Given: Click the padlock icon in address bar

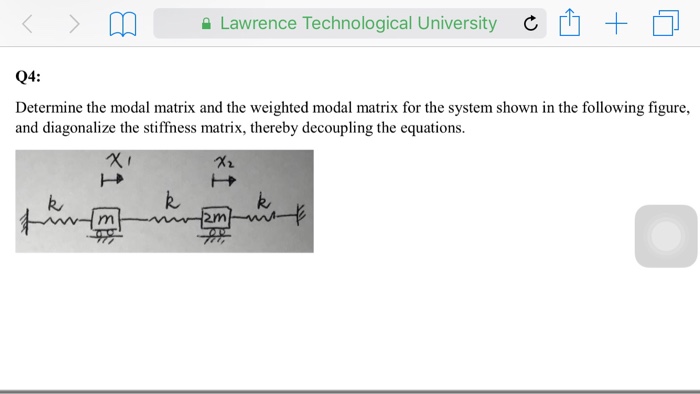Looking at the screenshot, I should click(206, 24).
